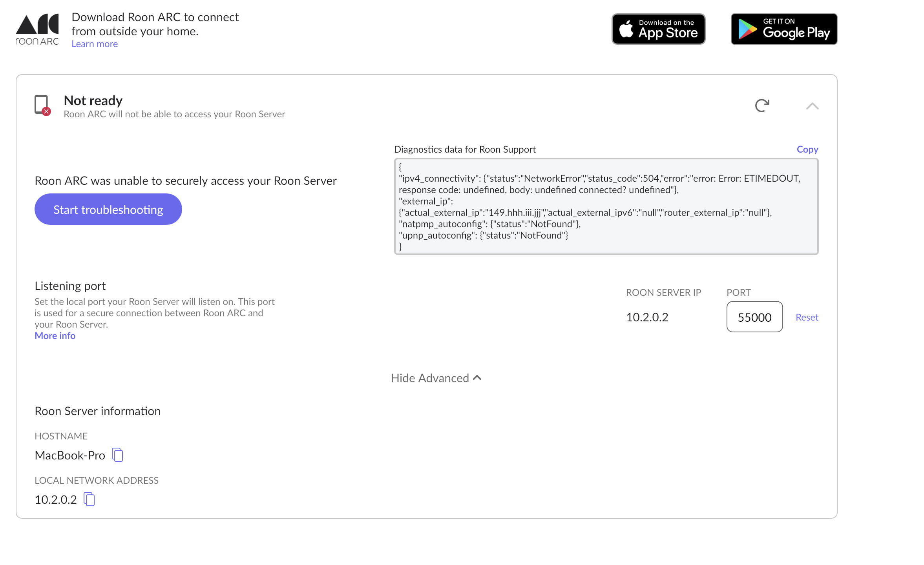Screen dimensions: 924x565
Task: Click the Hide Advanced caret arrow
Action: (x=477, y=377)
